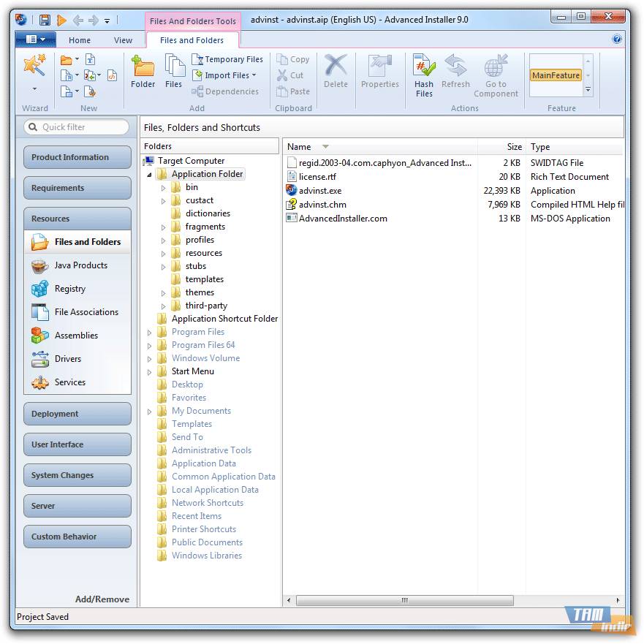644x644 pixels.
Task: Click the Product Information section button
Action: (x=77, y=157)
